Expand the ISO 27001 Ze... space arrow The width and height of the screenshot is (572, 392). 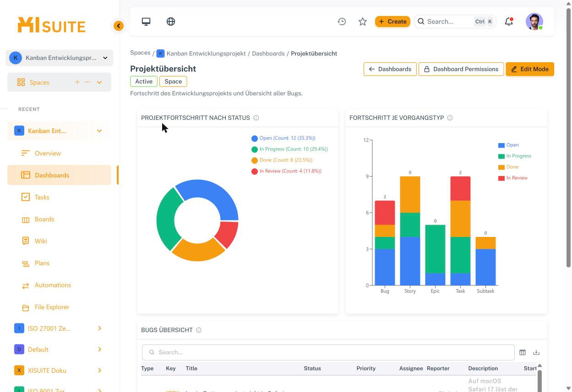[x=99, y=328]
